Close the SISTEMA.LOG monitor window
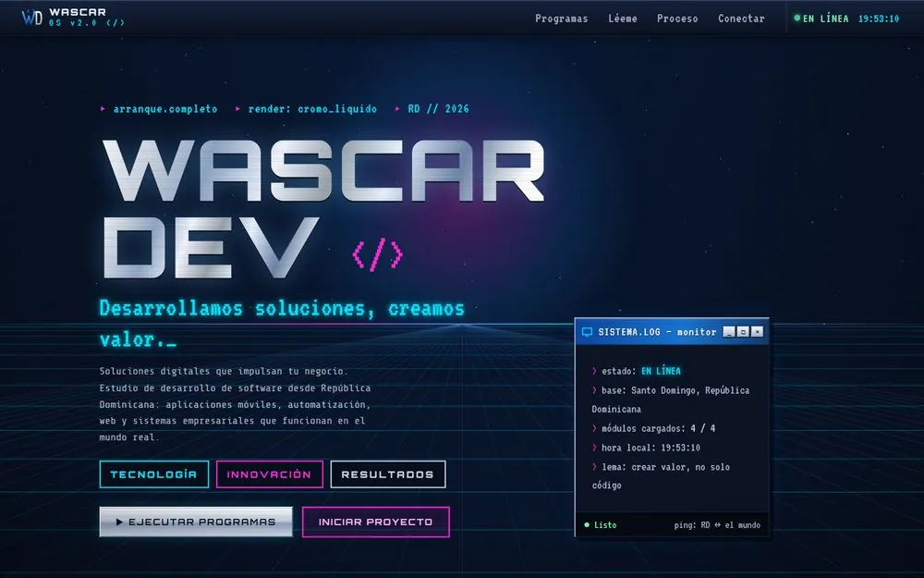 [758, 332]
